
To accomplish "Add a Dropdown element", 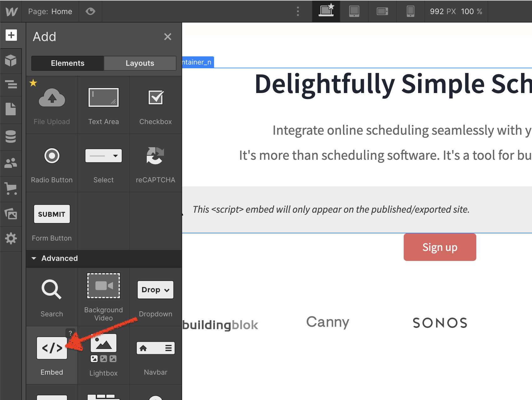I will pos(156,297).
